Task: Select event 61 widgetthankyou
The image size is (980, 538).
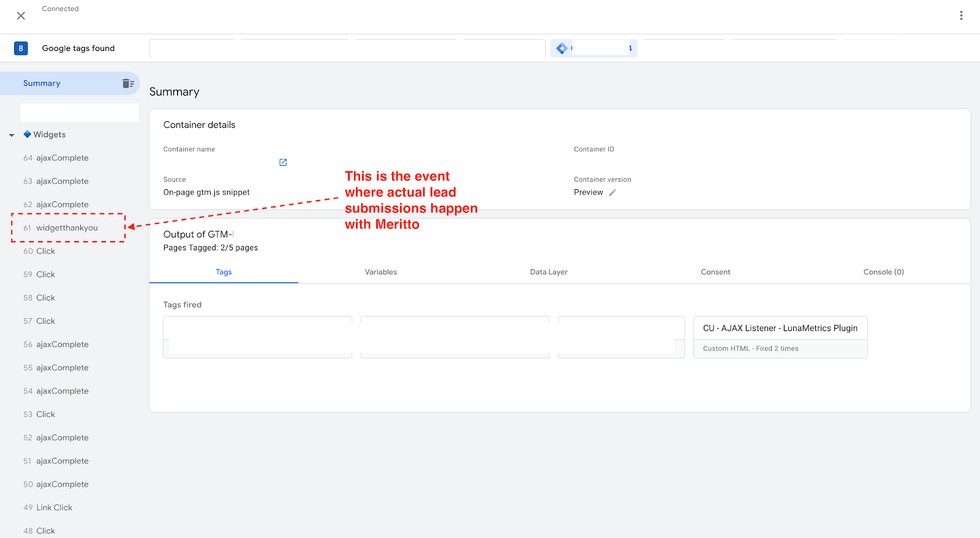Action: point(67,228)
